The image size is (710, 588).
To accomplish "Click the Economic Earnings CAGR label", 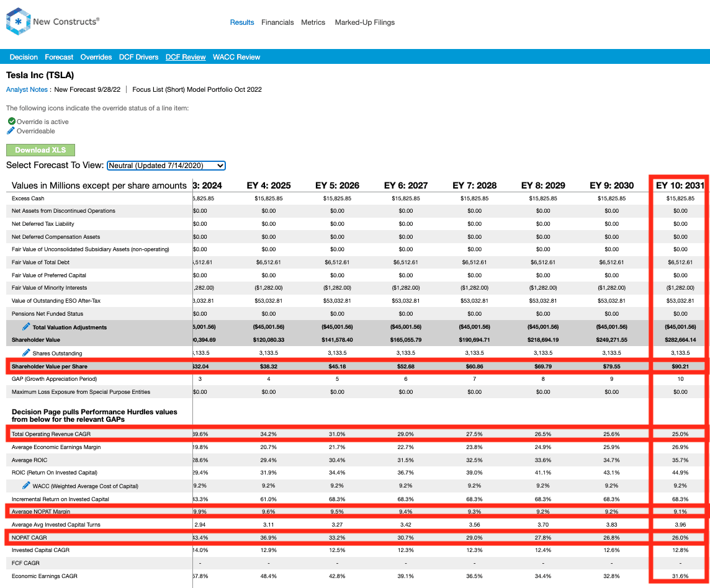I will [x=45, y=576].
